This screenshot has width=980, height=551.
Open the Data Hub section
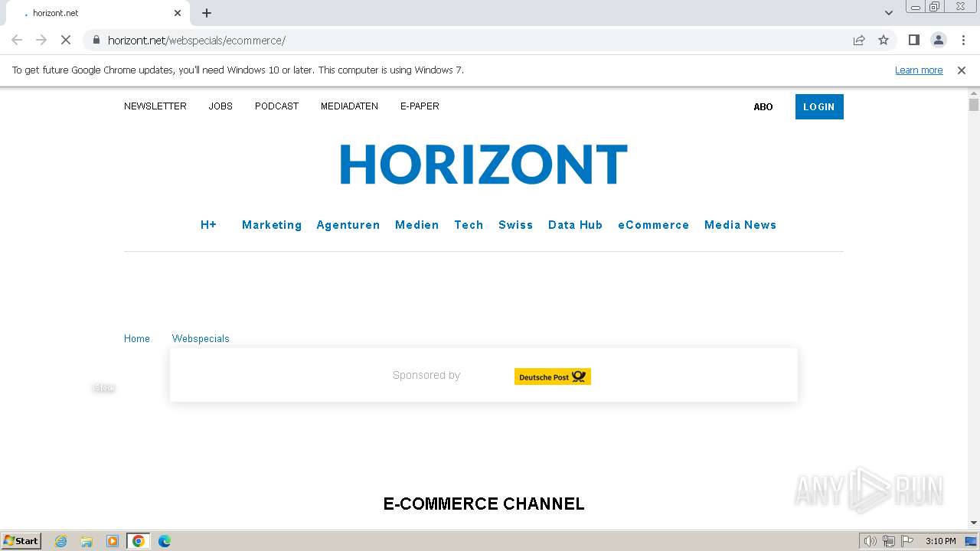[575, 225]
